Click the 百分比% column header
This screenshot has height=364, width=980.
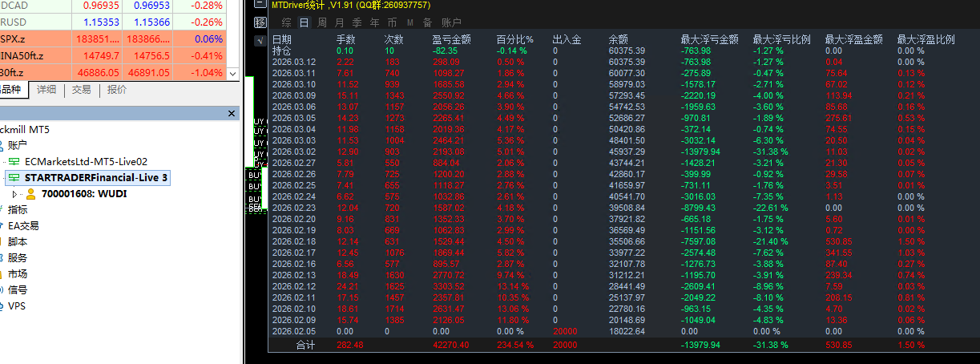(x=515, y=39)
